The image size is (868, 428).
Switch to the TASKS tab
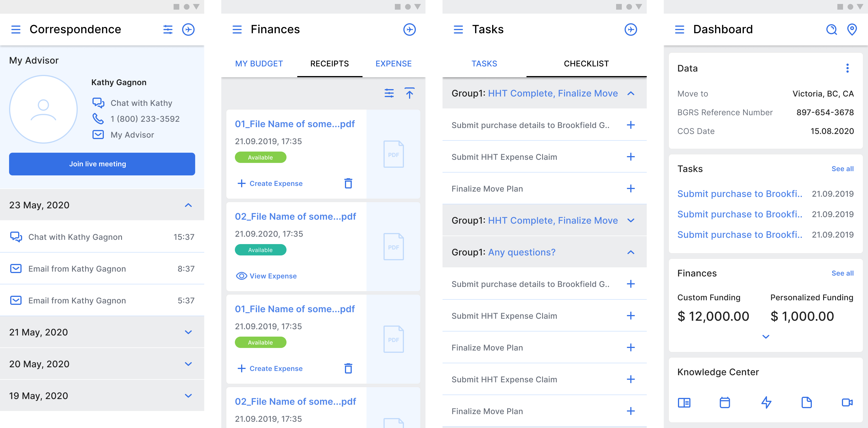click(x=484, y=64)
